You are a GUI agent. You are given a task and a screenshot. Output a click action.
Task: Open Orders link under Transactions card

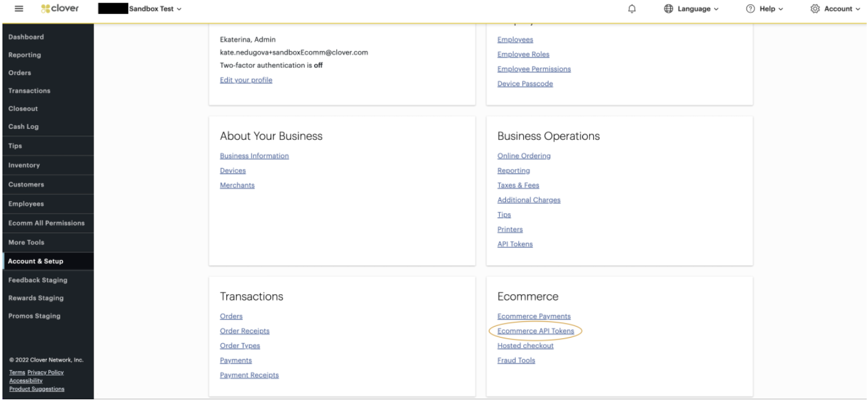point(231,316)
